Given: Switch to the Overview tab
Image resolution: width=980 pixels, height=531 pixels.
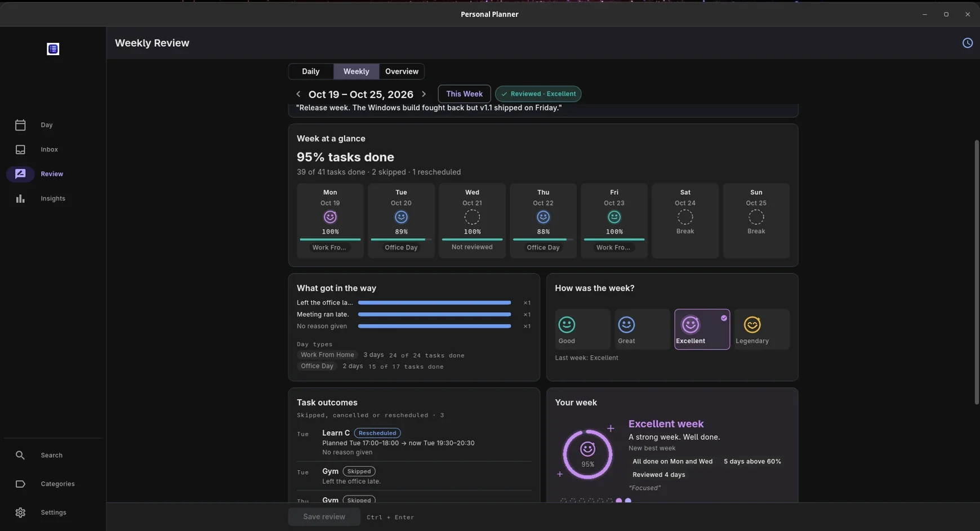Looking at the screenshot, I should [402, 72].
